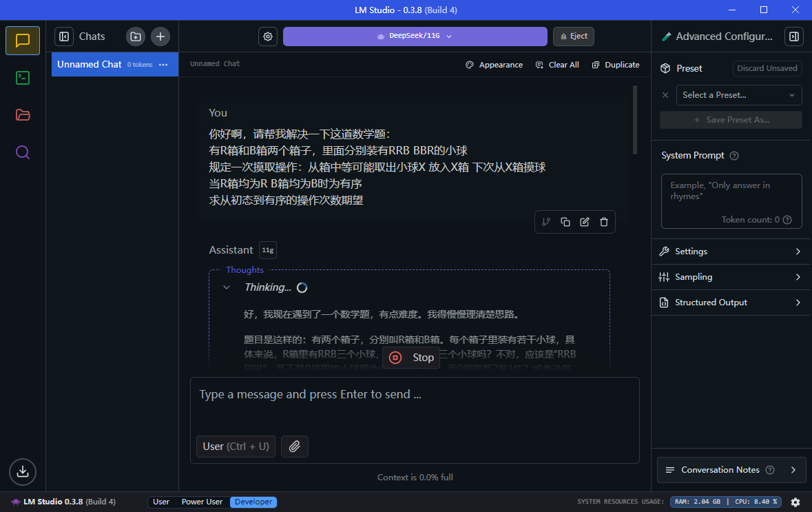Click the chat scrollbar thumb

tap(635, 120)
